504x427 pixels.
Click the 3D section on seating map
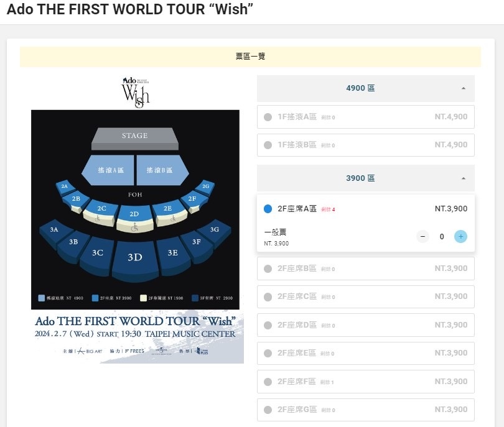click(135, 260)
